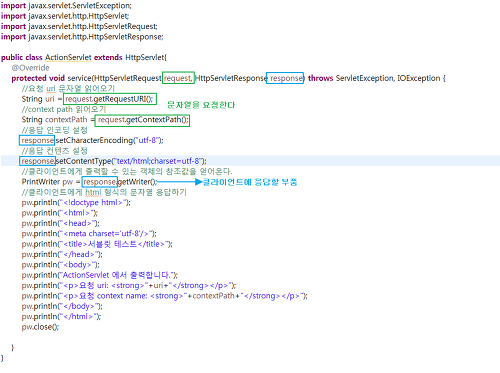Click the 'protected void' keywords of service method
This screenshot has width=500, height=373.
tap(38, 78)
